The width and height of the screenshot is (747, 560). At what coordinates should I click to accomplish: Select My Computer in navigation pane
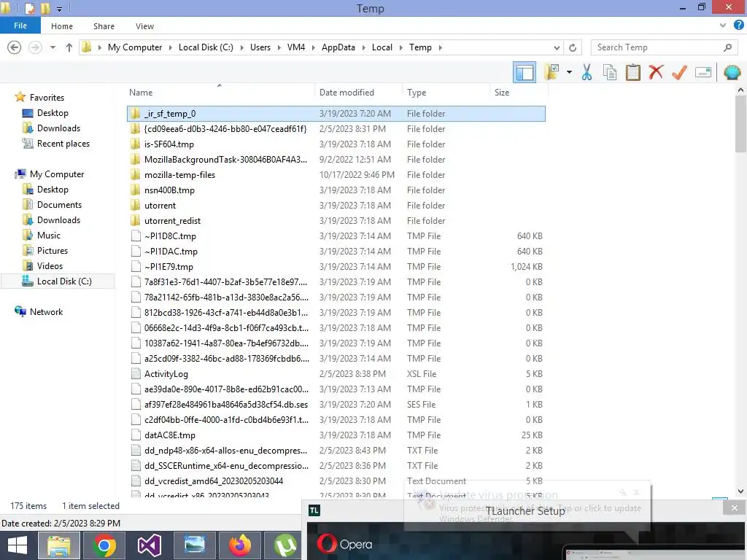point(57,174)
